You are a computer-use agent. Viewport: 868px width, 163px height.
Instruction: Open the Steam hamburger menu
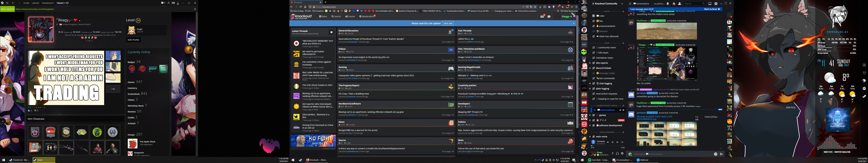(x=7, y=3)
